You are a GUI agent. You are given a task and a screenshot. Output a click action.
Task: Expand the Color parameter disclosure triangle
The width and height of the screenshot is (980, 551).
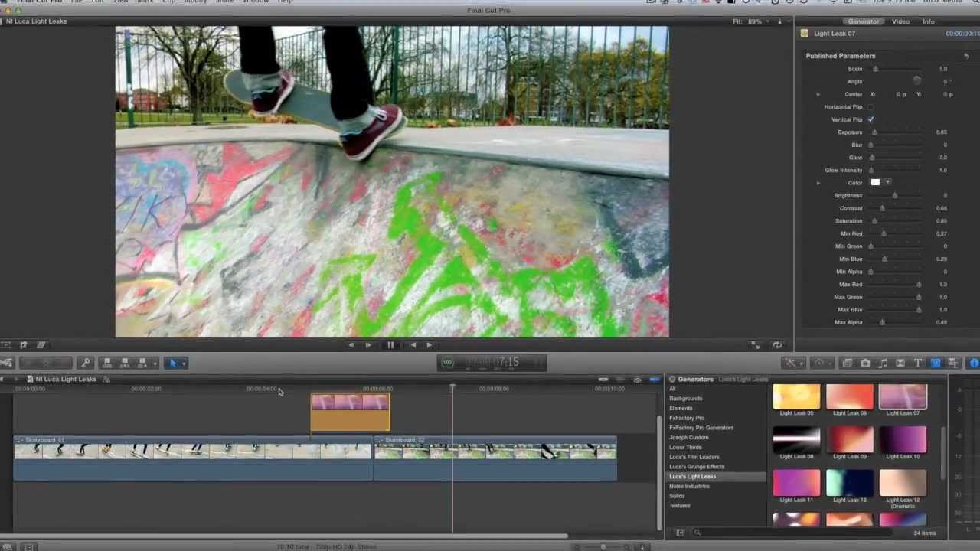tap(818, 183)
